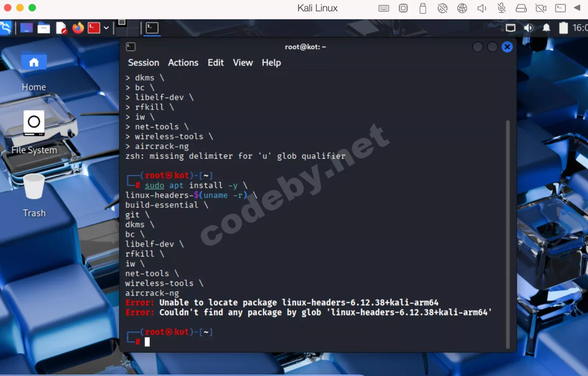
Task: Click the globe network icon
Action: coord(462,8)
